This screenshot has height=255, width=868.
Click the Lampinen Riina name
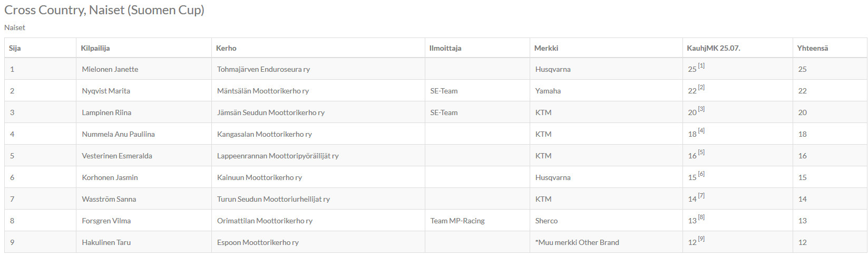pyautogui.click(x=106, y=112)
